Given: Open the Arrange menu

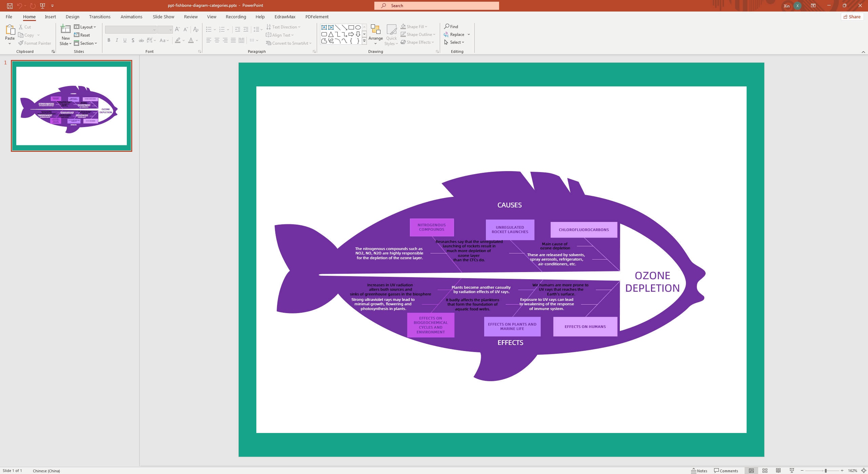Looking at the screenshot, I should pyautogui.click(x=375, y=34).
